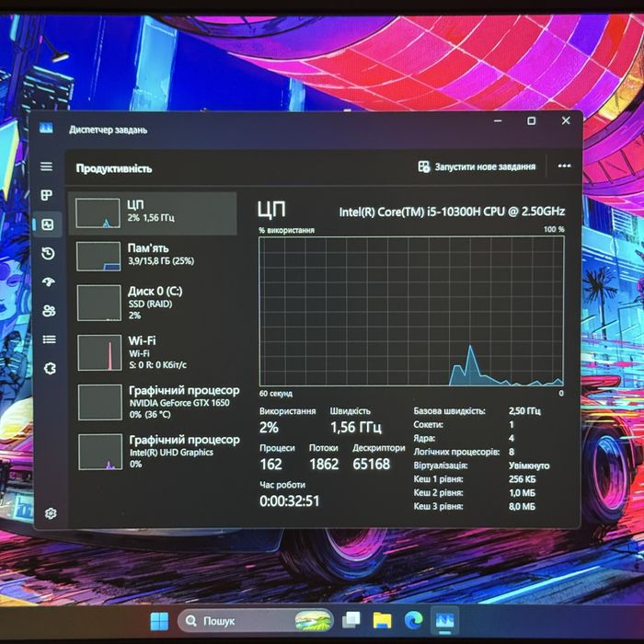Image resolution: width=644 pixels, height=644 pixels.
Task: Click the main CPU usage graph
Action: pyautogui.click(x=411, y=311)
